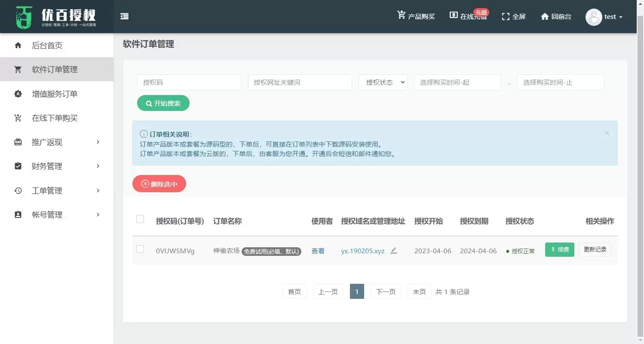The height and width of the screenshot is (344, 644).
Task: Click the 查看 user link
Action: click(318, 251)
